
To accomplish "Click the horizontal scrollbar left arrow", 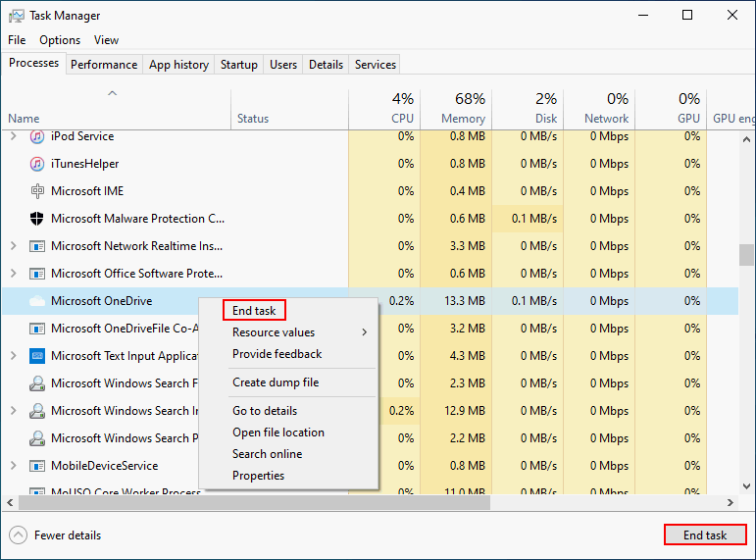I will [x=10, y=502].
